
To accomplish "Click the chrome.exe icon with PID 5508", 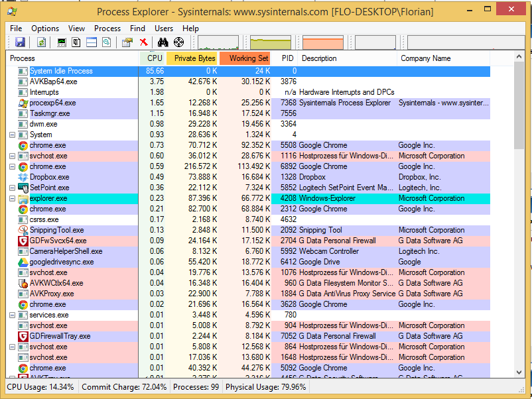I will click(23, 145).
